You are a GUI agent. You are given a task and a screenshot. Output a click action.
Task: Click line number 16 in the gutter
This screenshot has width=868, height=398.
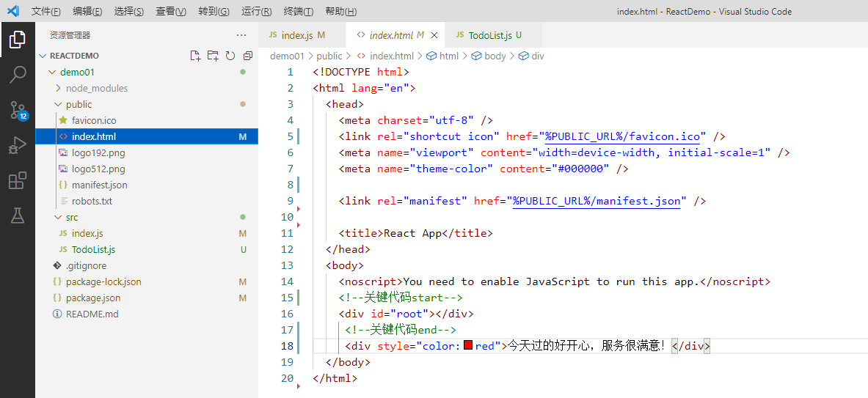pyautogui.click(x=287, y=314)
